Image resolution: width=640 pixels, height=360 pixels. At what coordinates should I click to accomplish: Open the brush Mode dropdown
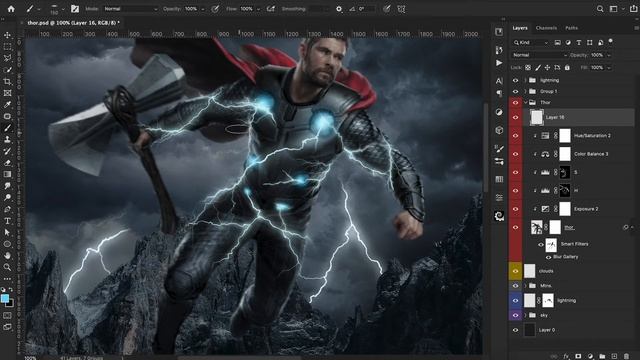click(130, 9)
